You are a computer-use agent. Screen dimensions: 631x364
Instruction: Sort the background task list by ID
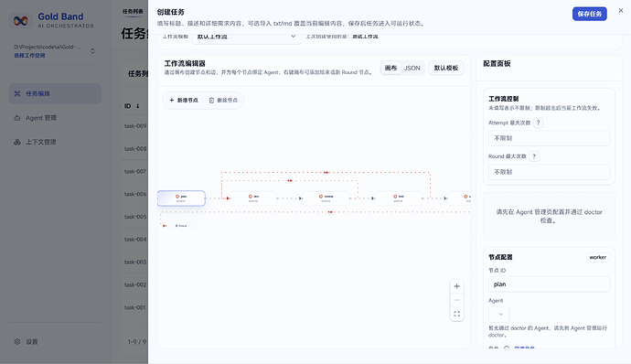(132, 106)
